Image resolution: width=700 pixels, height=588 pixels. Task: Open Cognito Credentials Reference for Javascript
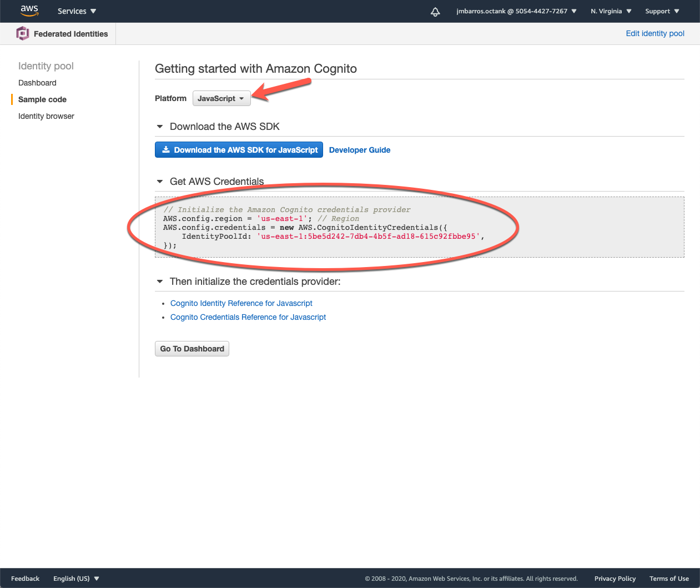[x=248, y=317]
